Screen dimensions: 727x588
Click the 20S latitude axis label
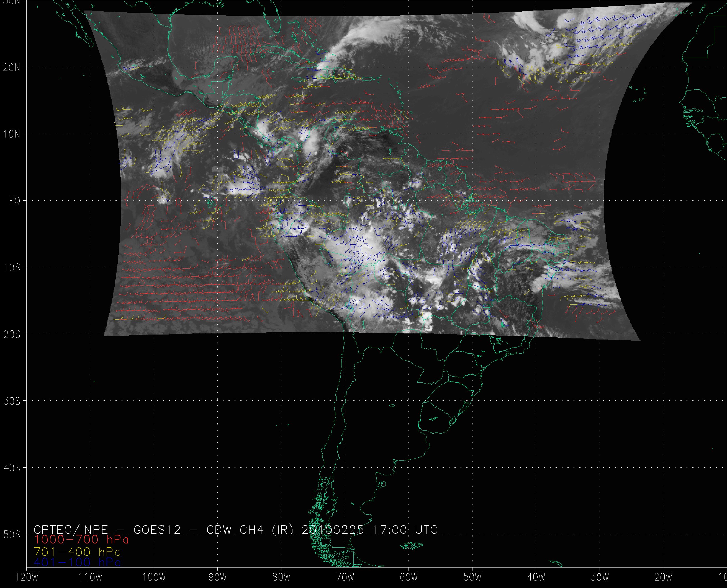coord(12,334)
